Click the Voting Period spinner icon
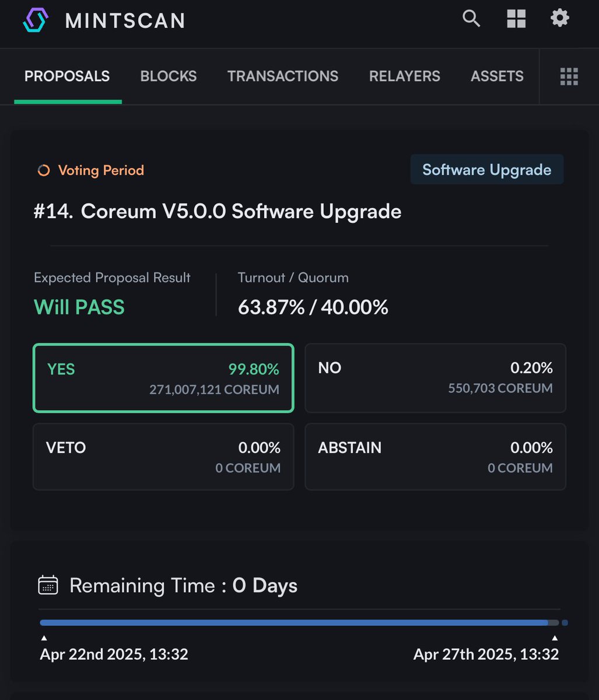The width and height of the screenshot is (599, 700). [43, 170]
